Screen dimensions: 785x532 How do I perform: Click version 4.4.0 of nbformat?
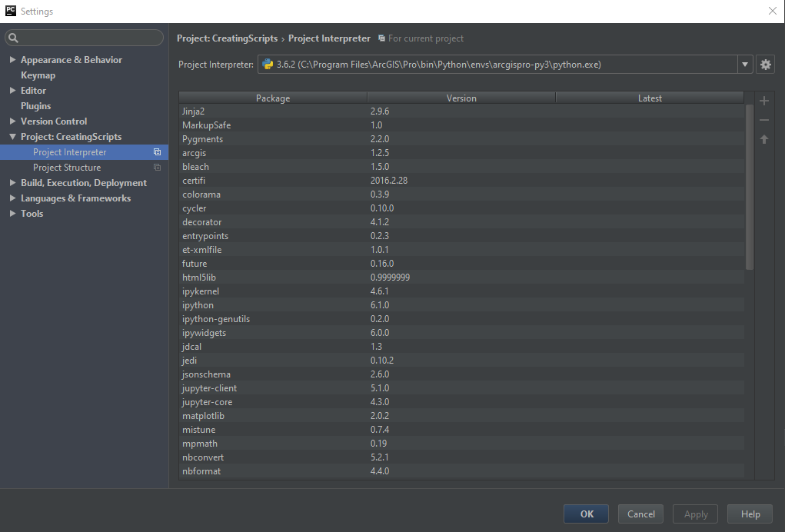point(380,471)
